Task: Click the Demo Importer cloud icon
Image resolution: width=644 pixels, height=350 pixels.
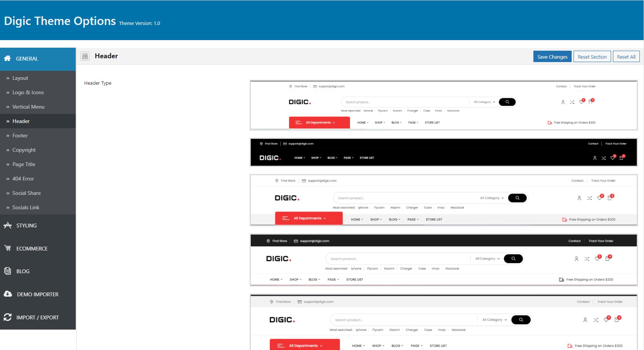Action: (x=8, y=294)
